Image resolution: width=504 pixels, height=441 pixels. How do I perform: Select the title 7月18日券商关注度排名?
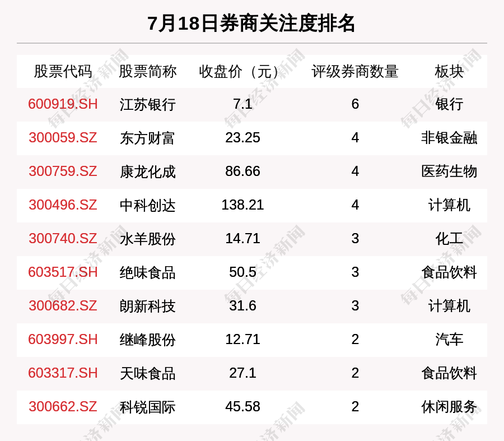pos(251,24)
